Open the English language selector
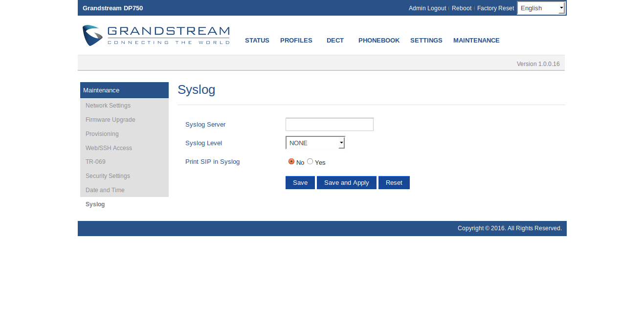The width and height of the screenshot is (644, 329). (x=541, y=8)
